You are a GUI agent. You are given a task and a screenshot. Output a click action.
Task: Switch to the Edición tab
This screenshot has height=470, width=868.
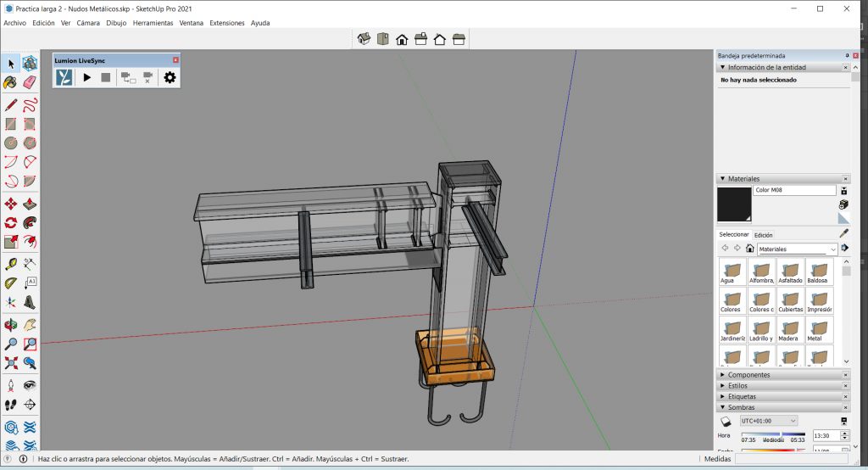coord(763,235)
